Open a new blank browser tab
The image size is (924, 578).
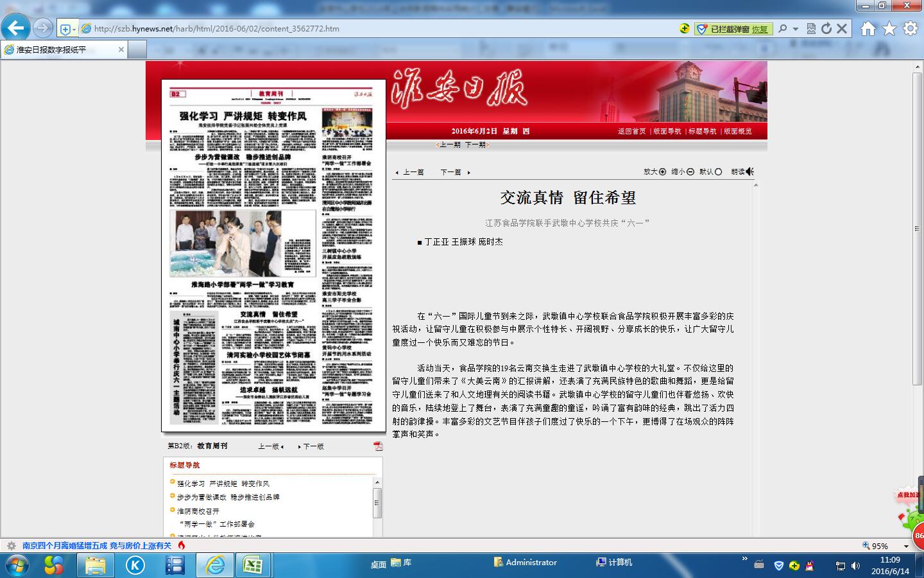(x=137, y=49)
